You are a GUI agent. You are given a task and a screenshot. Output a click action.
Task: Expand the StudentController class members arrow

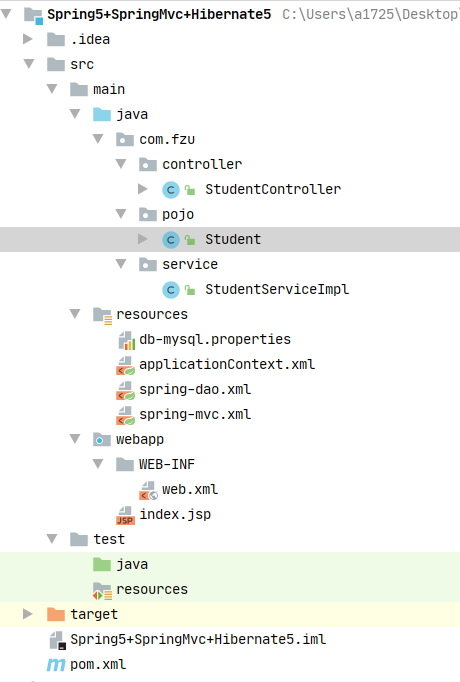(143, 189)
